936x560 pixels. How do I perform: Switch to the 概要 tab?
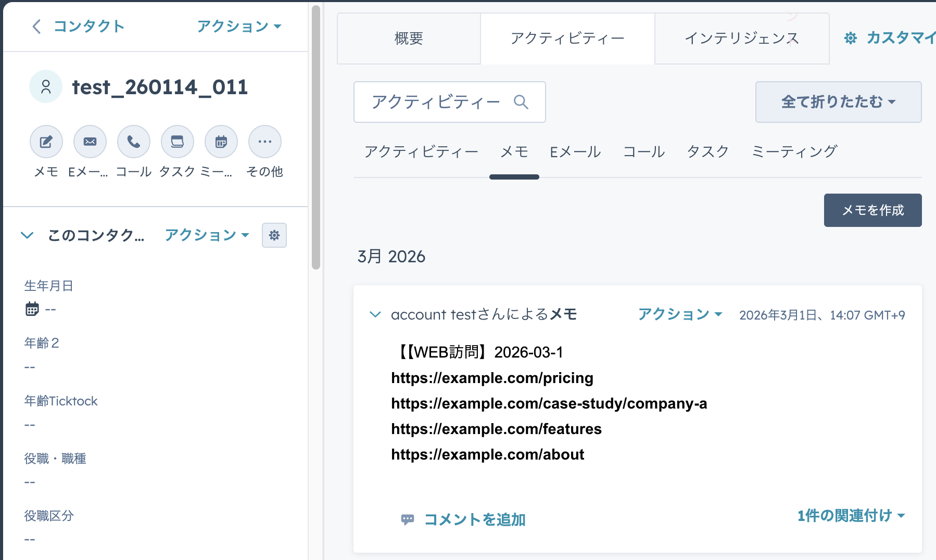click(409, 39)
